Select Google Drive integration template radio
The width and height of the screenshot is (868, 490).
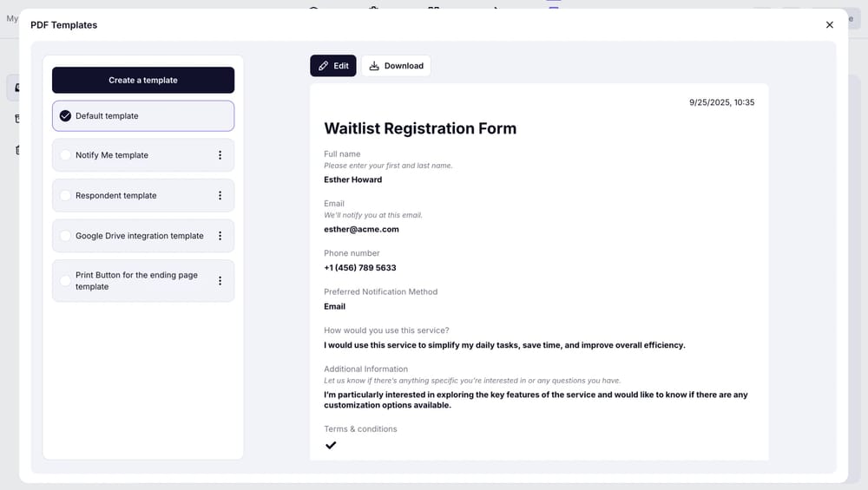(65, 236)
